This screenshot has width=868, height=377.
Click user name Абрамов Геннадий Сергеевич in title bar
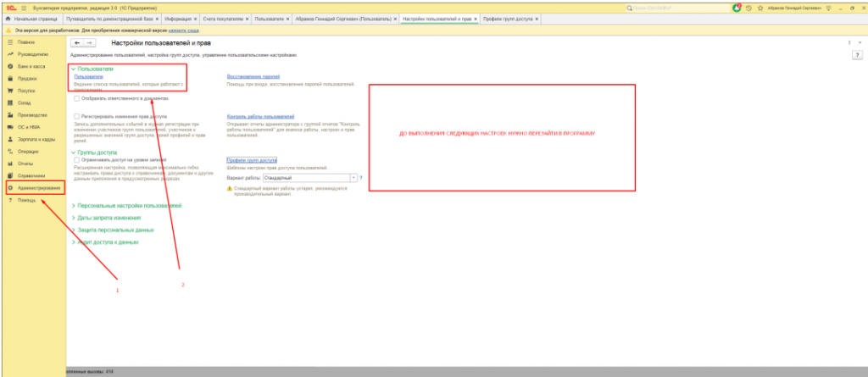click(794, 8)
